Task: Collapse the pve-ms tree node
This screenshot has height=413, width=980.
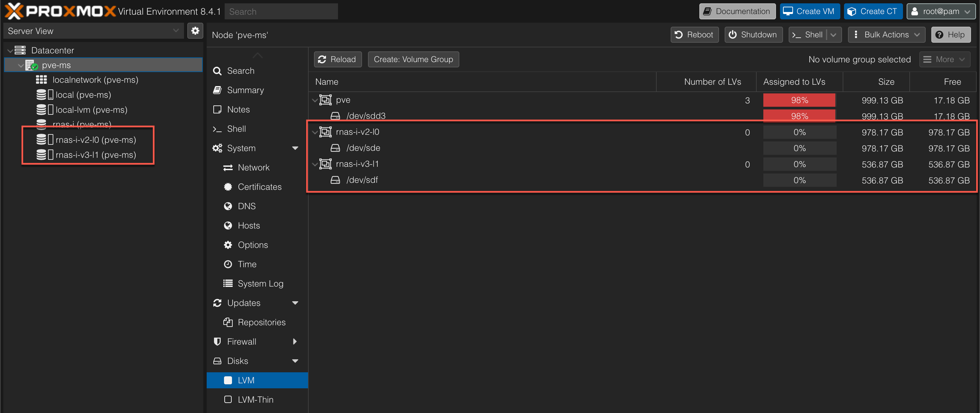Action: point(21,65)
